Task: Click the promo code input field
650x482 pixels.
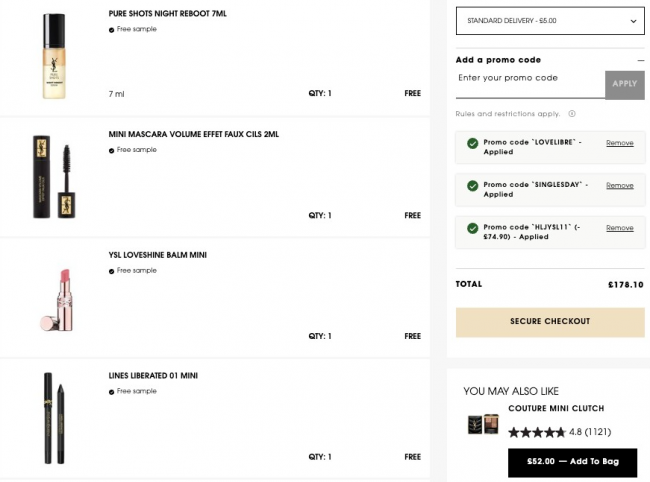Action: point(530,79)
